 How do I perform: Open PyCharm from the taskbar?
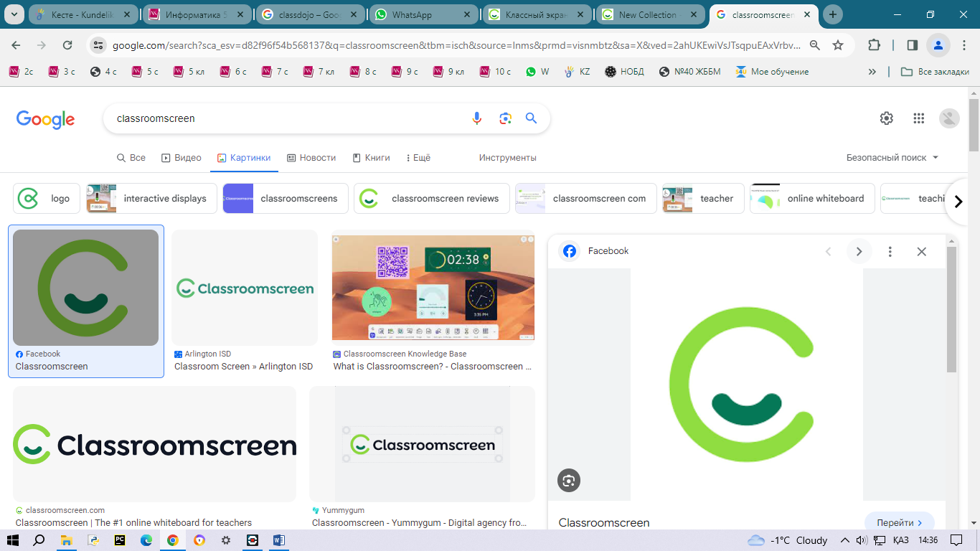click(x=119, y=540)
